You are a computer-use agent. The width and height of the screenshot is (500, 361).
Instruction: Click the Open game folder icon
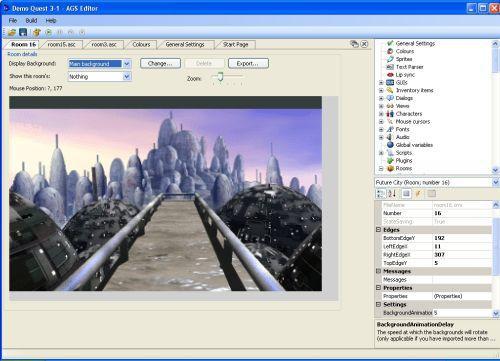point(12,32)
